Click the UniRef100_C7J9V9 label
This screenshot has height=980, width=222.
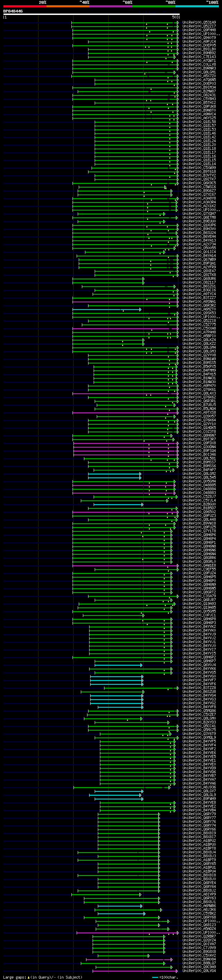[x=199, y=948]
